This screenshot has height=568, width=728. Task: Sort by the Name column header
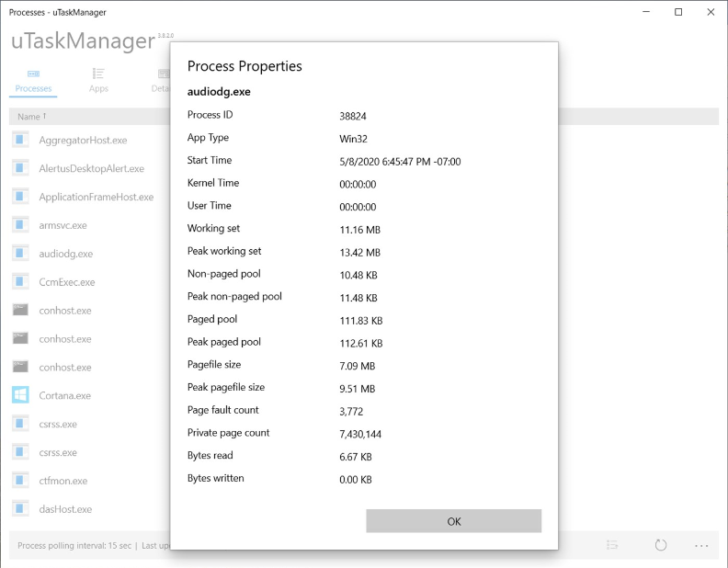(31, 117)
